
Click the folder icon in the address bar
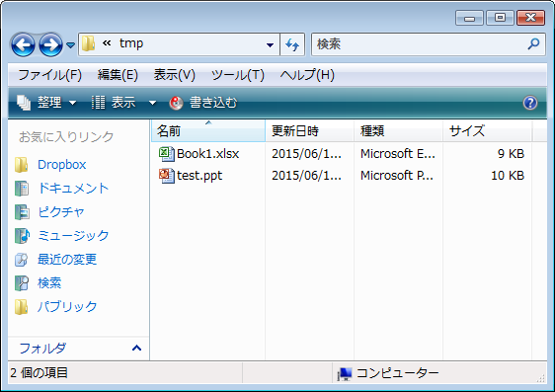[88, 43]
